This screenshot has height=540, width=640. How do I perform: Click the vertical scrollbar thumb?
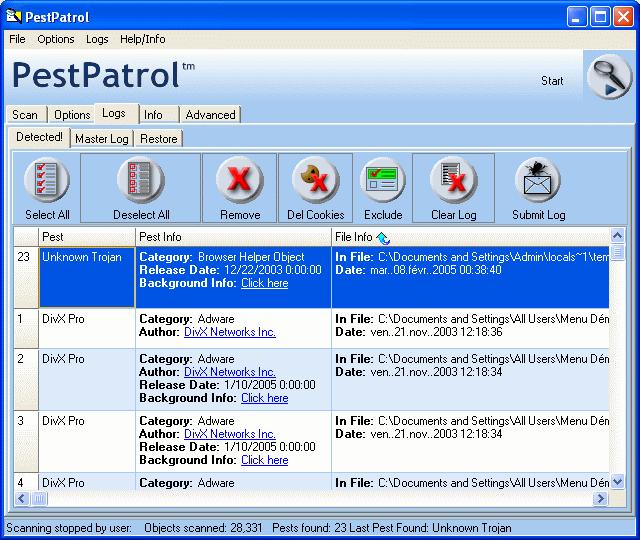pos(617,252)
